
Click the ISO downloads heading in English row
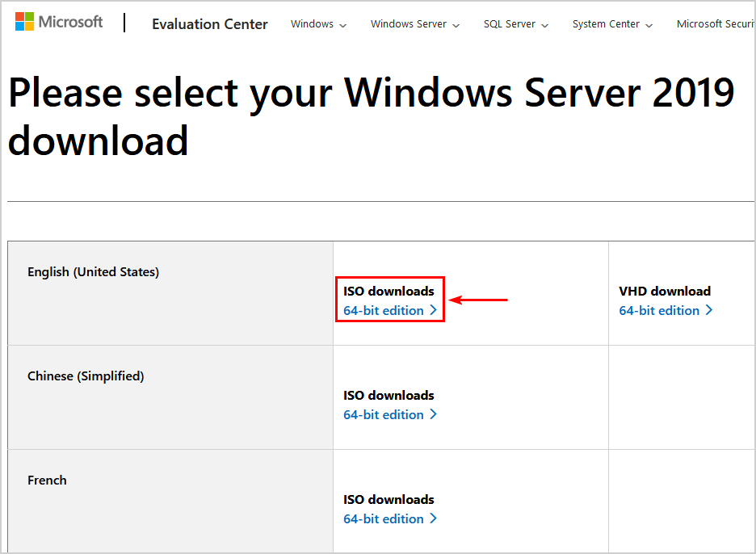tap(388, 292)
